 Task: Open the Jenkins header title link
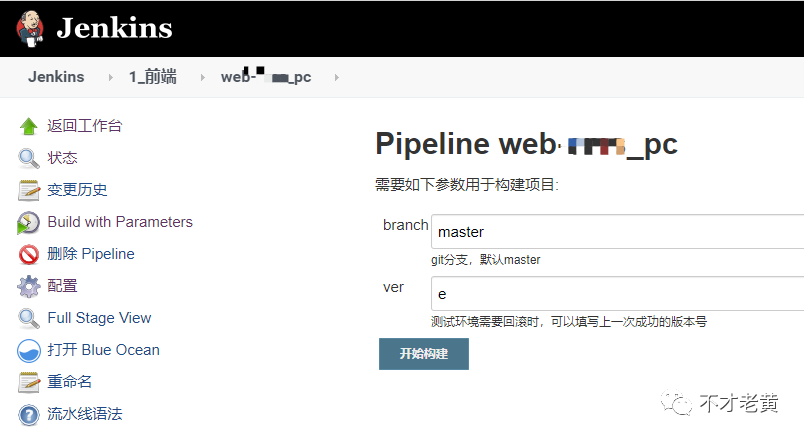coord(114,28)
